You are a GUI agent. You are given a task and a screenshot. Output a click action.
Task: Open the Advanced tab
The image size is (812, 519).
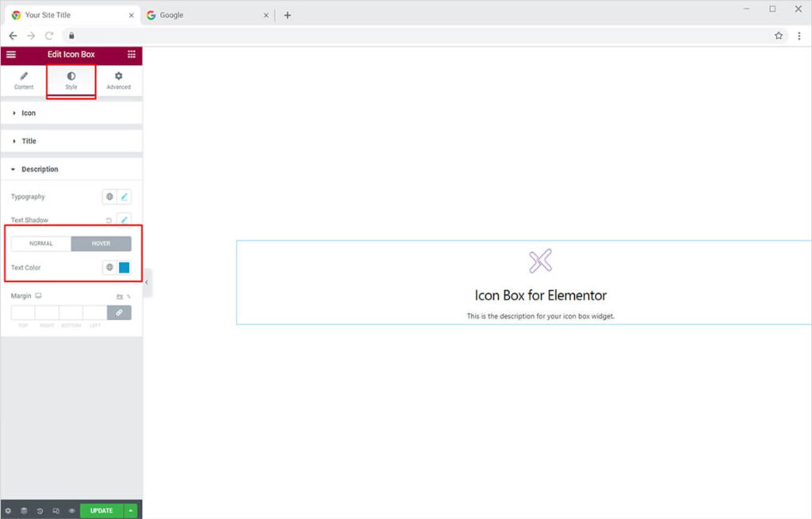pos(118,80)
